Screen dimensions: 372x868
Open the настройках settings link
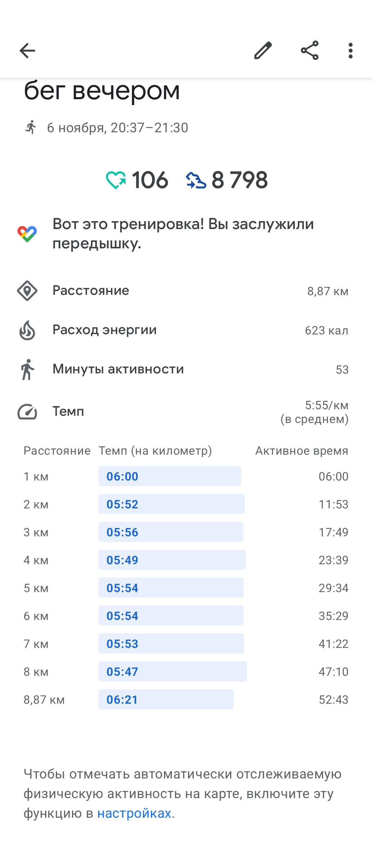pyautogui.click(x=134, y=813)
